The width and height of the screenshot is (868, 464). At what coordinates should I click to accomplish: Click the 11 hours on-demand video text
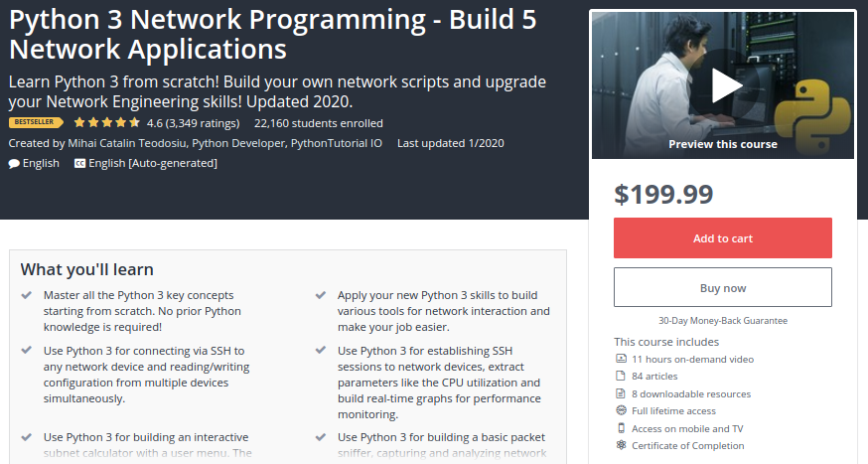coord(692,360)
